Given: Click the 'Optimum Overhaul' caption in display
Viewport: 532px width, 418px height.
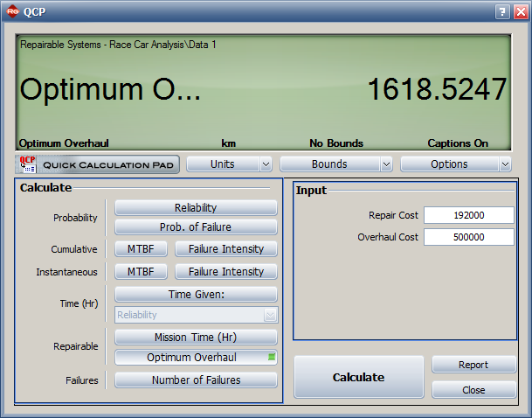Looking at the screenshot, I should (64, 143).
